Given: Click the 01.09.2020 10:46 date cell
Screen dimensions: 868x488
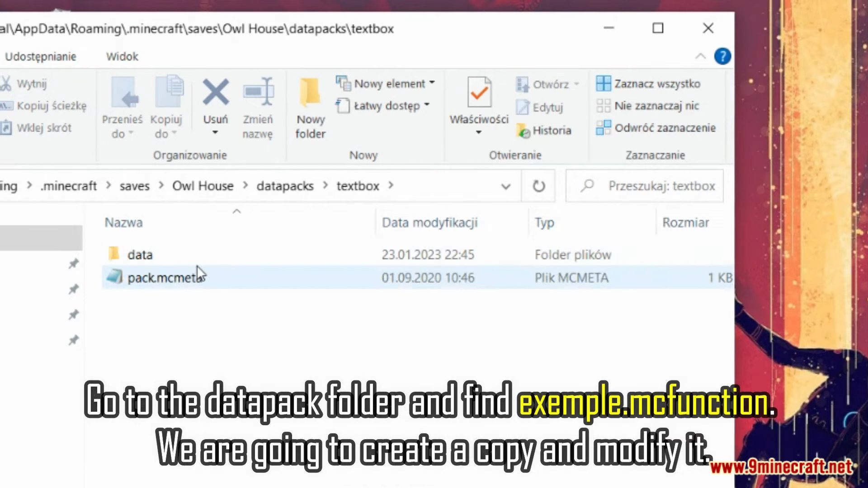Looking at the screenshot, I should (428, 278).
